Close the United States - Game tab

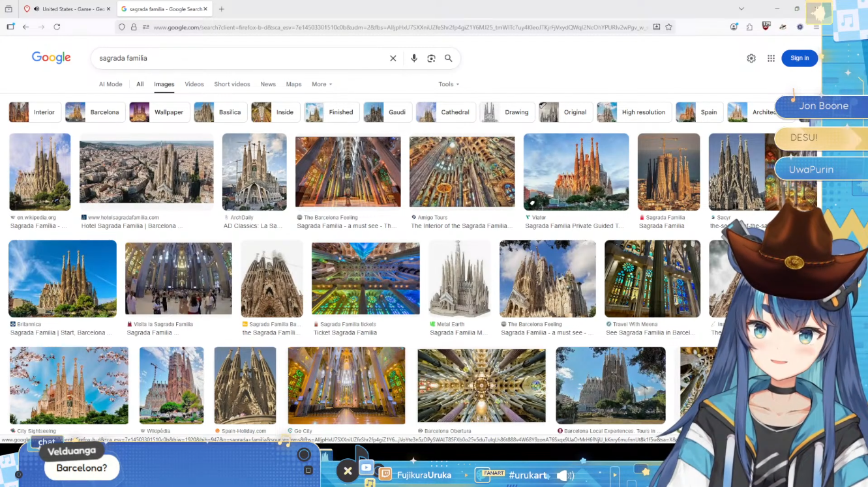(110, 9)
